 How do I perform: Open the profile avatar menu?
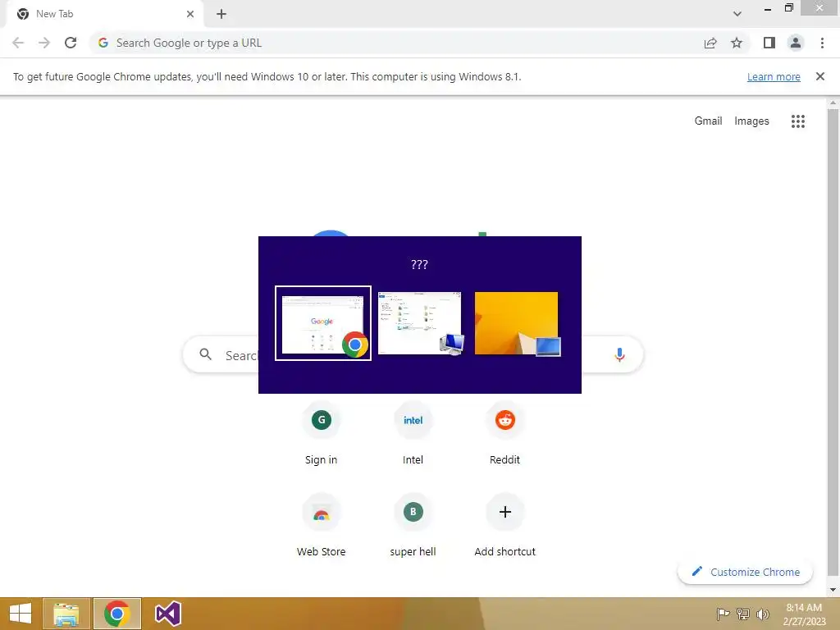[x=796, y=43]
